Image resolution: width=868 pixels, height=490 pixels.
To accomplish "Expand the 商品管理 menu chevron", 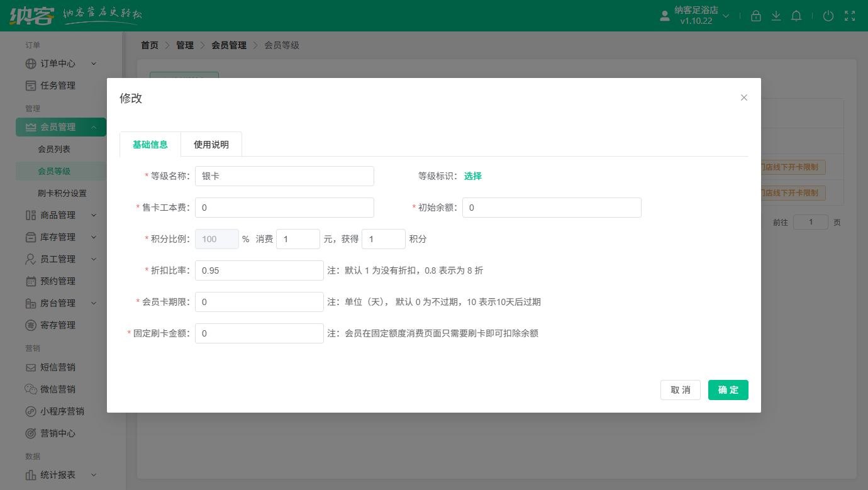I will click(93, 215).
